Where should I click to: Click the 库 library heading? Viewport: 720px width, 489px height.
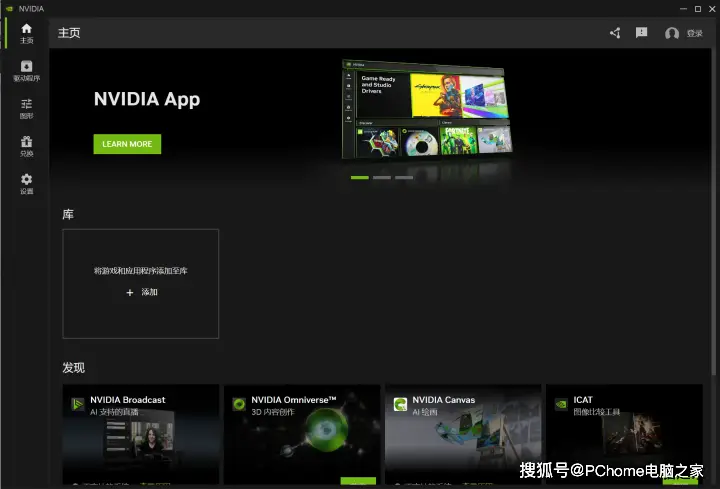[x=68, y=214]
